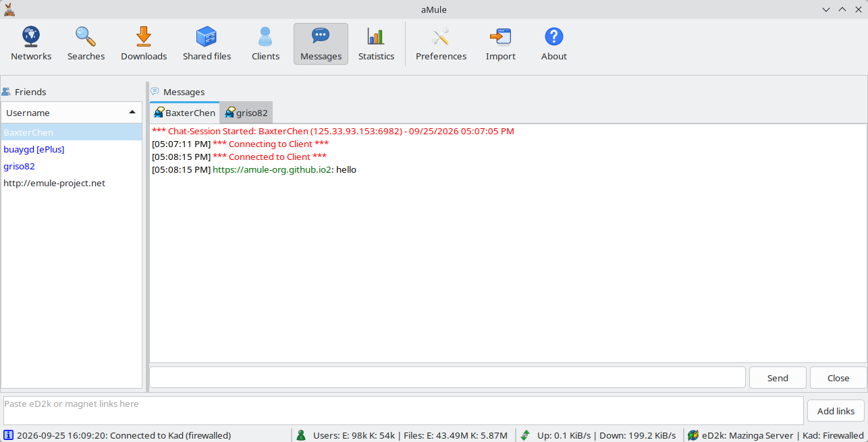Viewport: 868px width, 442px height.
Task: Open the Preferences tools icon
Action: pos(441,36)
